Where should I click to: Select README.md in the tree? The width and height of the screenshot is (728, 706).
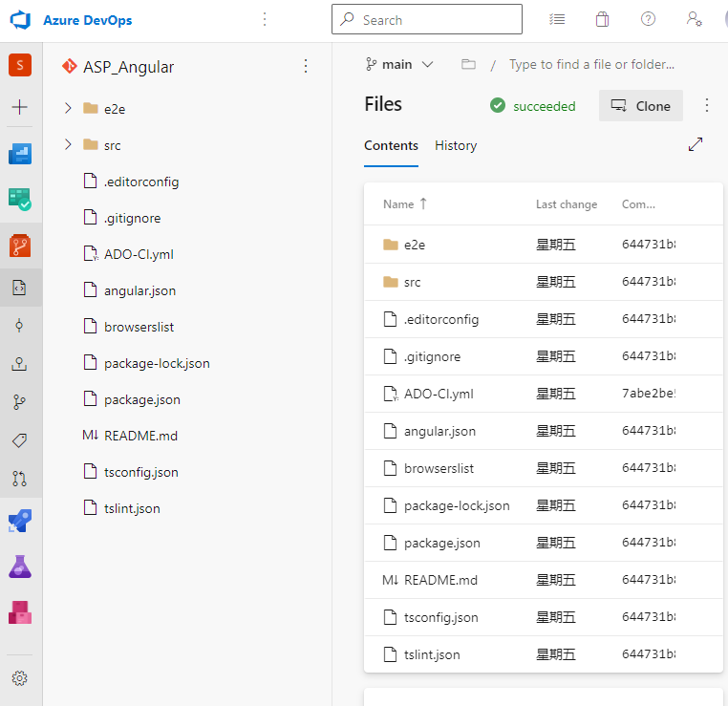coord(140,436)
